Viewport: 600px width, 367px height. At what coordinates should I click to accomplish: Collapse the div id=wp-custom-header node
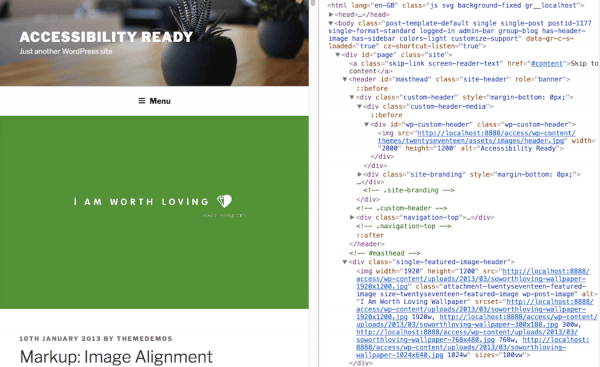click(x=366, y=124)
